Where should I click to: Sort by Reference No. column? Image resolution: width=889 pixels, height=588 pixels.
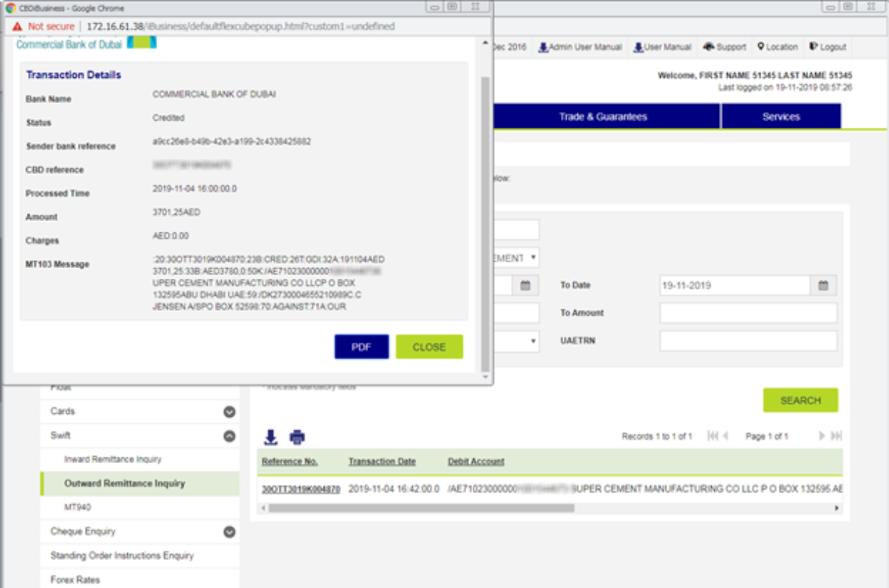pyautogui.click(x=290, y=461)
